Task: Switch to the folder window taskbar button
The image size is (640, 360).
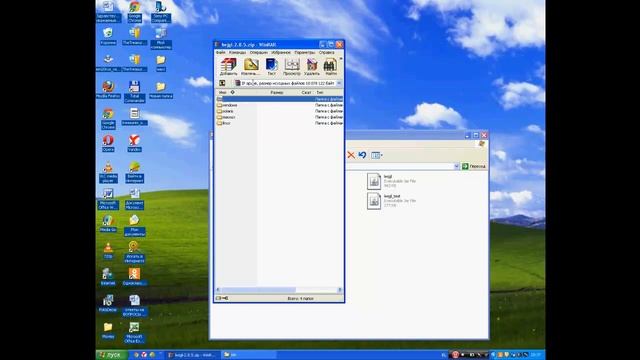Action: click(x=248, y=355)
